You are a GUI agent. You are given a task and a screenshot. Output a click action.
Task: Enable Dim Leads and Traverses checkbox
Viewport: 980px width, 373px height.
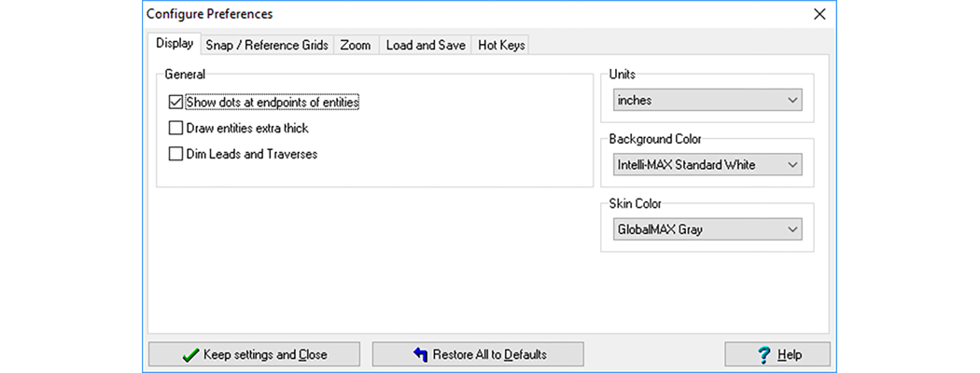(x=175, y=155)
